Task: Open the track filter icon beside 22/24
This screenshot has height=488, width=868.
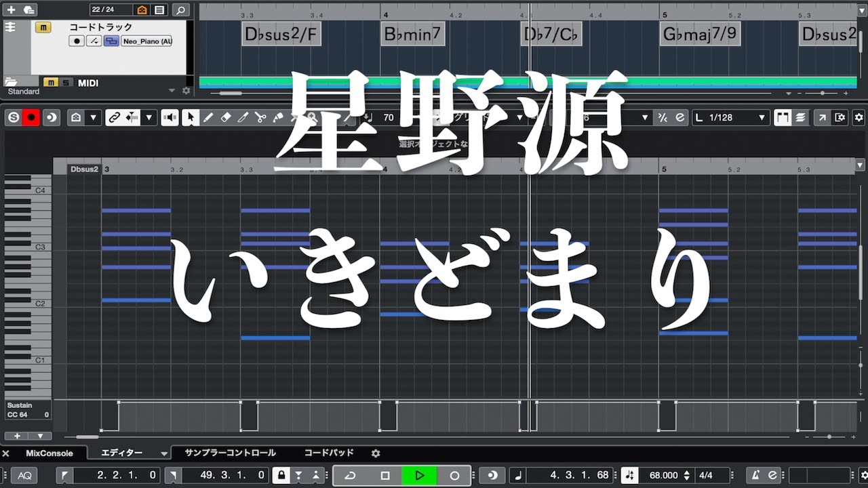Action: pos(142,9)
